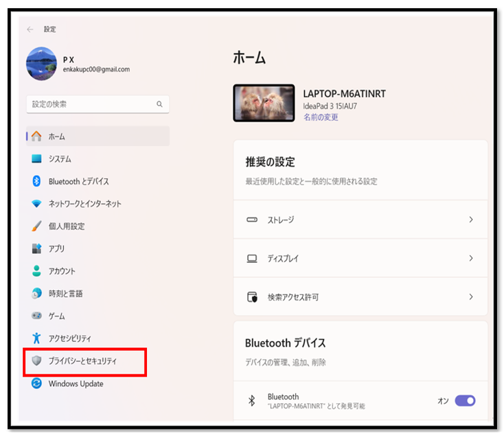Click the 設定の検索 search field
The height and width of the screenshot is (433, 504).
[98, 104]
